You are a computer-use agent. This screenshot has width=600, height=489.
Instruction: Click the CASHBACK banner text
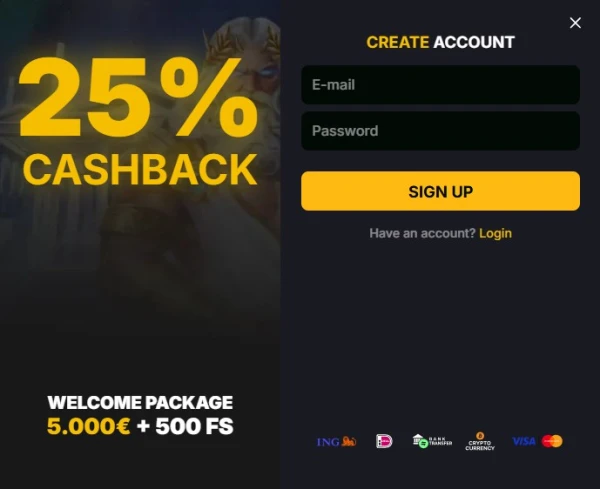pos(140,169)
